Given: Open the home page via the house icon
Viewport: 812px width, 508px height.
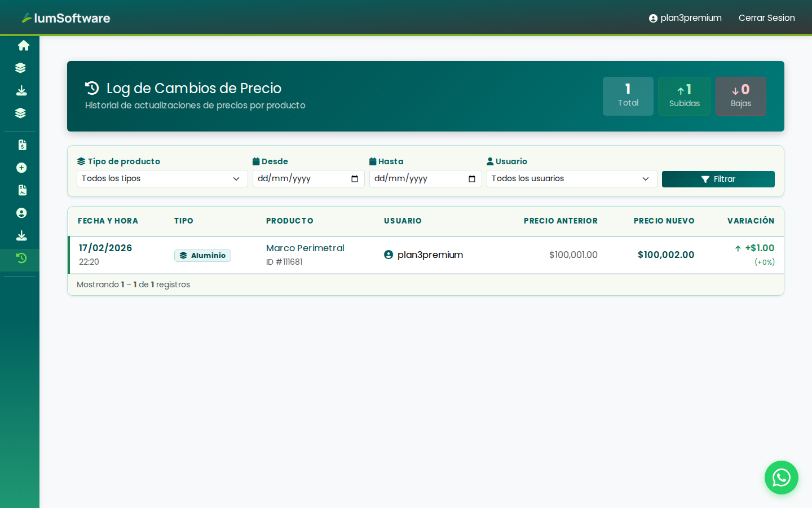Looking at the screenshot, I should pos(22,45).
